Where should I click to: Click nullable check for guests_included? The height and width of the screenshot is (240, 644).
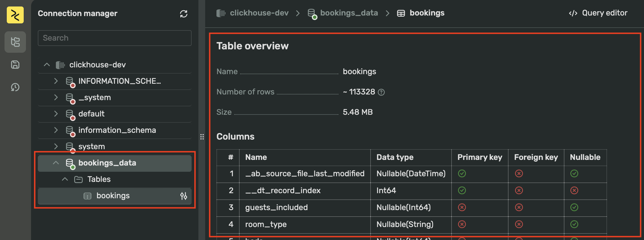[574, 207]
